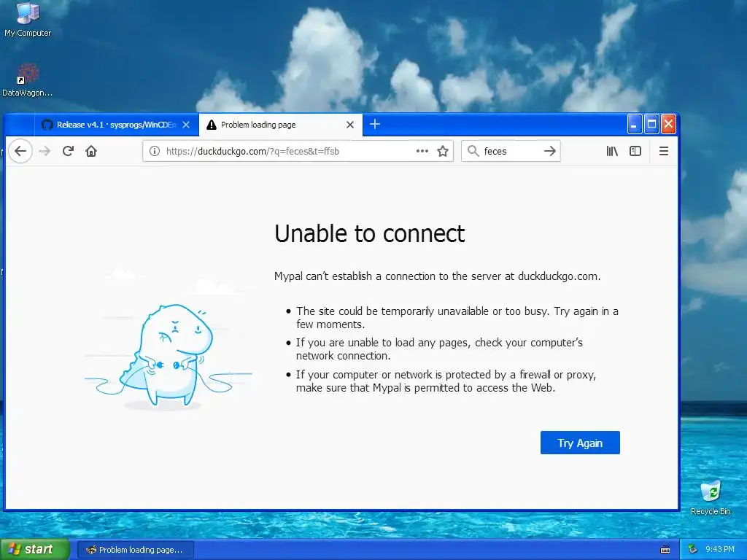
Task: Close the Problem loading page tab
Action: (x=350, y=125)
